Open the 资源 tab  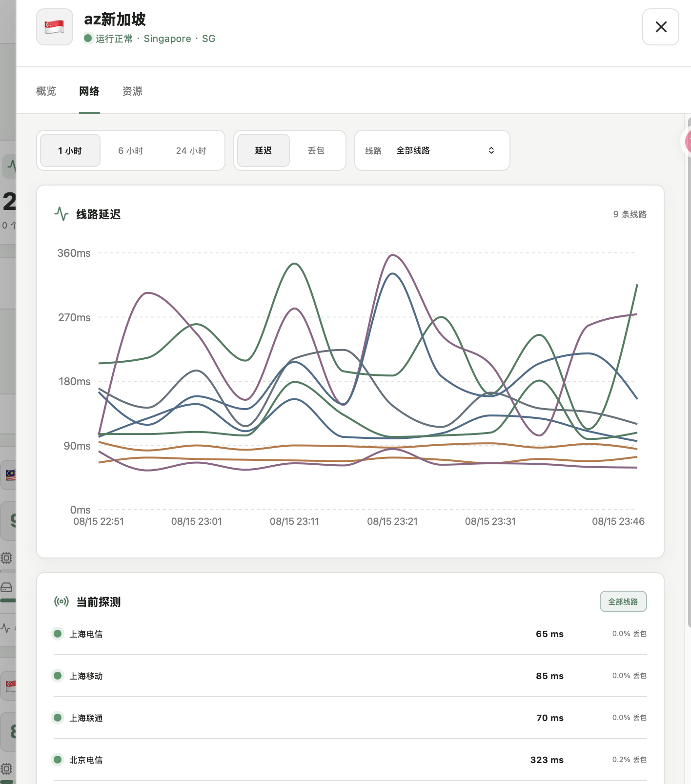pyautogui.click(x=132, y=91)
